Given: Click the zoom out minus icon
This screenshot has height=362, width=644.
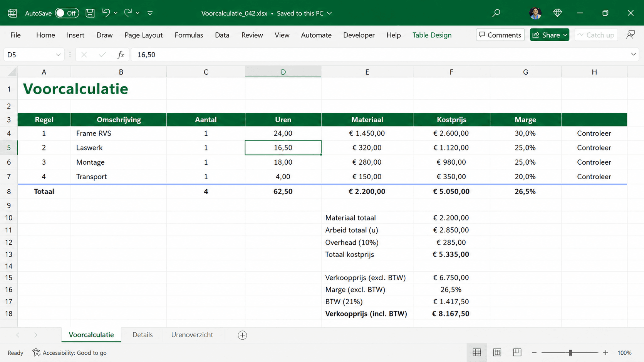Looking at the screenshot, I should 534,353.
